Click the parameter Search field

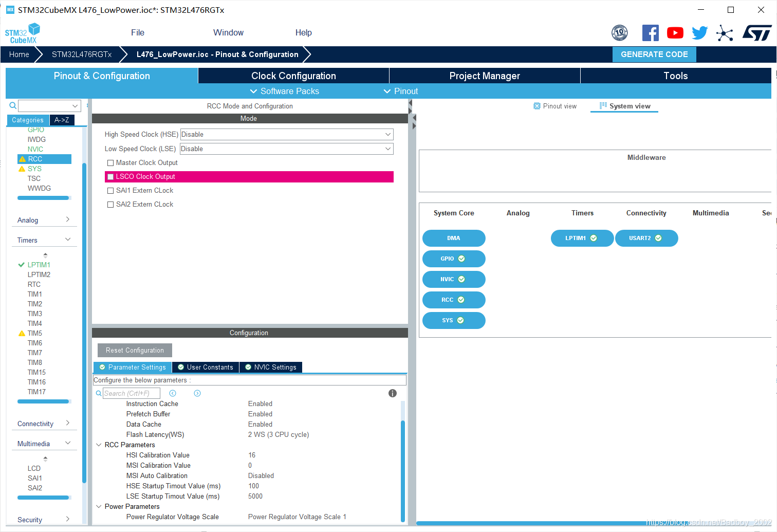pos(132,393)
